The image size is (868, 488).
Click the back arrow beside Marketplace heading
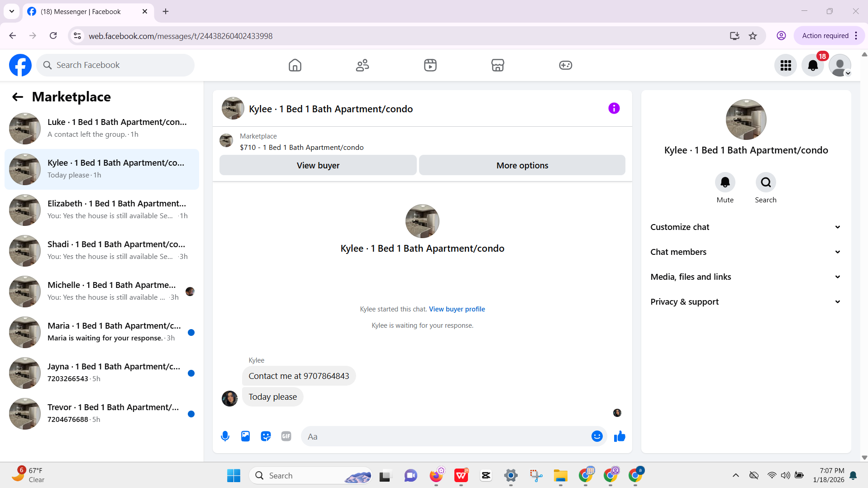[x=18, y=97]
